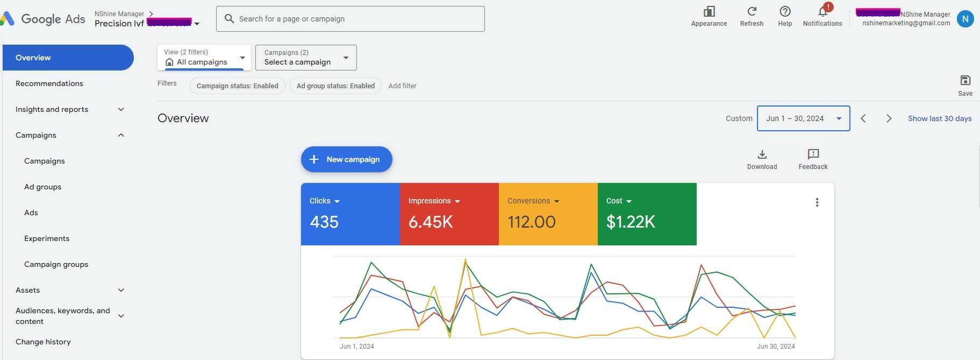Open Recommendations in the sidebar
Image resolution: width=980 pixels, height=360 pixels.
[49, 83]
